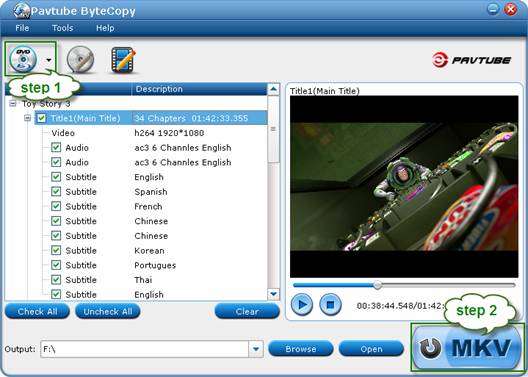Click Browse to choose output folder
Image resolution: width=528 pixels, height=377 pixels.
[301, 349]
